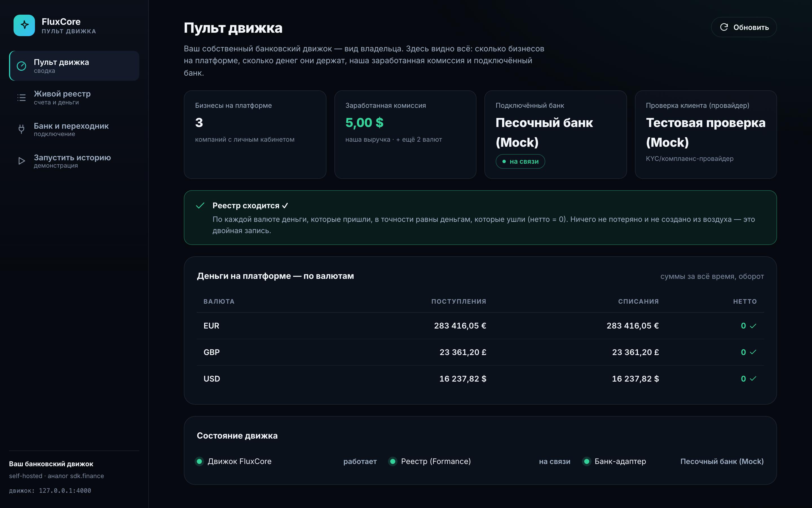Screen dimensions: 812x508
Task: Click the green status dot for Движок FluxCore
Action: point(199,461)
